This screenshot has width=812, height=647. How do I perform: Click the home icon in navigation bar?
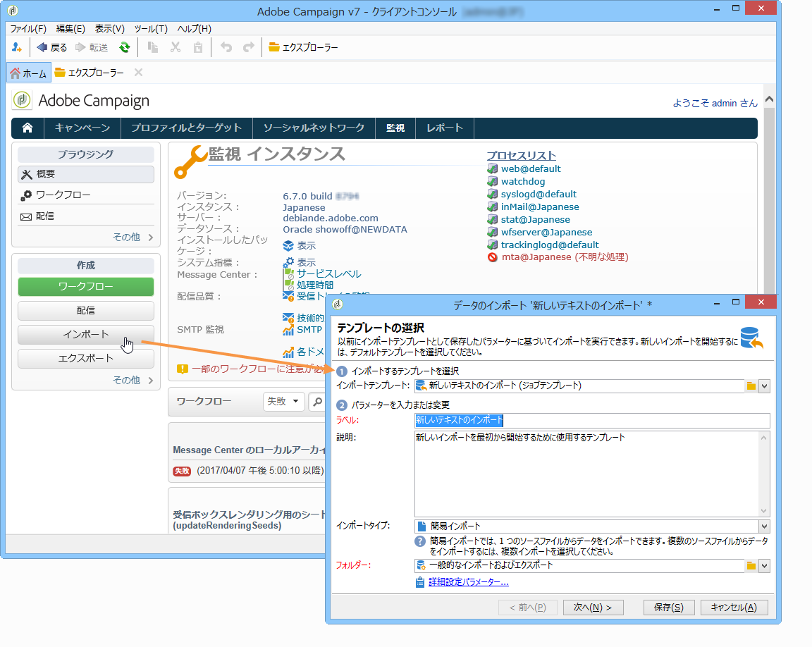tap(27, 128)
